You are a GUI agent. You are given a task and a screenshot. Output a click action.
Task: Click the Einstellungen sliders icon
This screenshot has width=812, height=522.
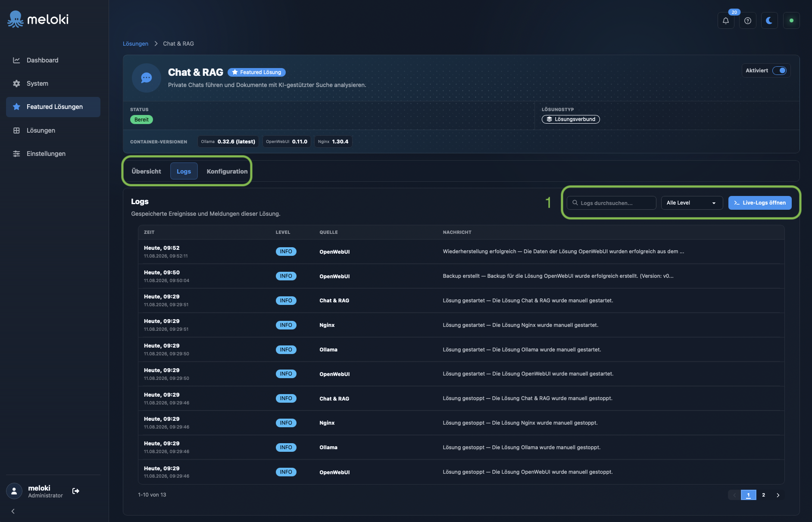16,154
